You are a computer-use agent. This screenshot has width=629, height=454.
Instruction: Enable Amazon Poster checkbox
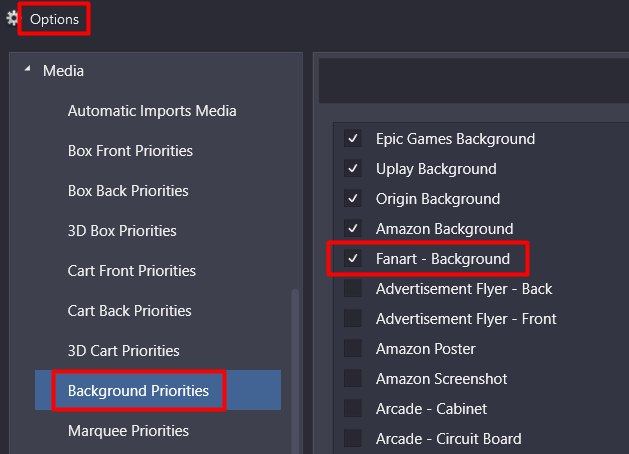pyautogui.click(x=353, y=349)
